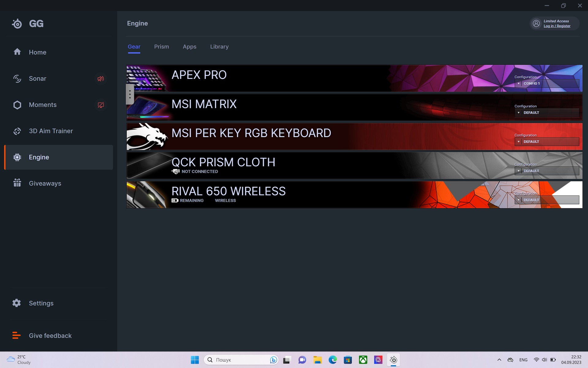Open MSI PER KEY RGB KEYBOARD title
This screenshot has width=588, height=368.
click(x=251, y=133)
